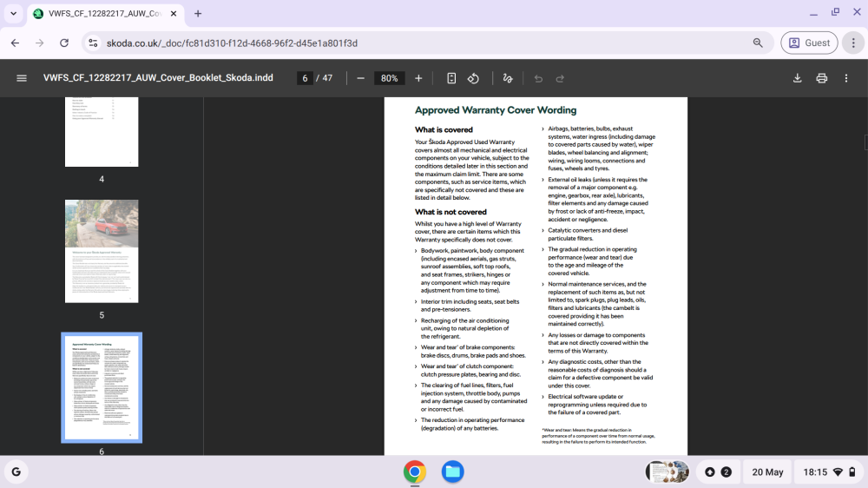Open the tab search dropdown

click(13, 13)
